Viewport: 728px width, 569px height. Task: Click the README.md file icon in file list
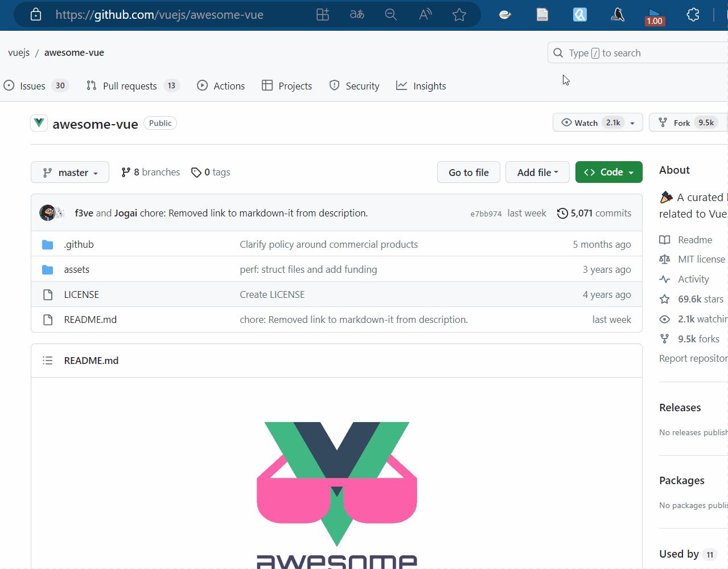[48, 320]
